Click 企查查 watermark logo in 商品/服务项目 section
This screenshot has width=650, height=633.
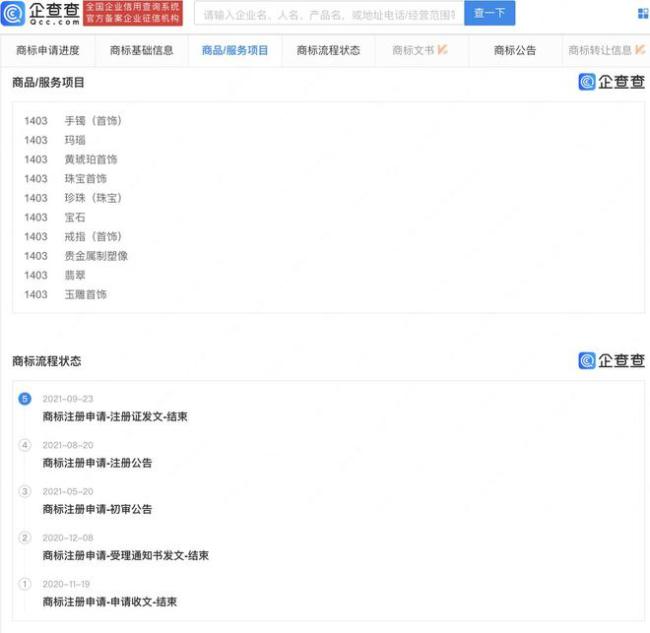(611, 82)
